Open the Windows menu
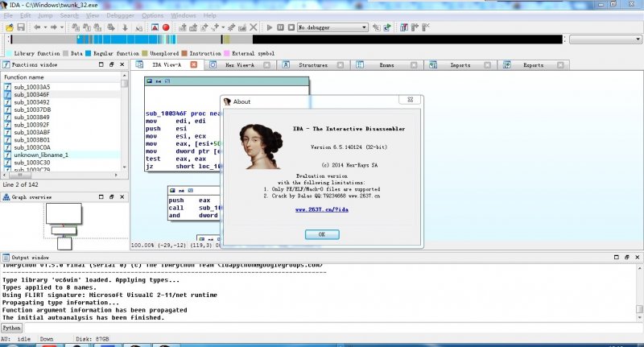 184,15
